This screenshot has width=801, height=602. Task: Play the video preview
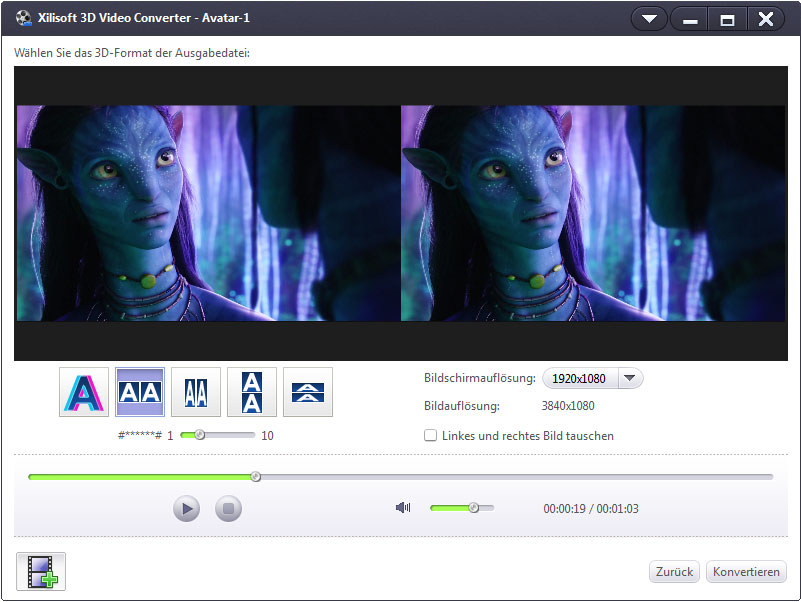[186, 508]
